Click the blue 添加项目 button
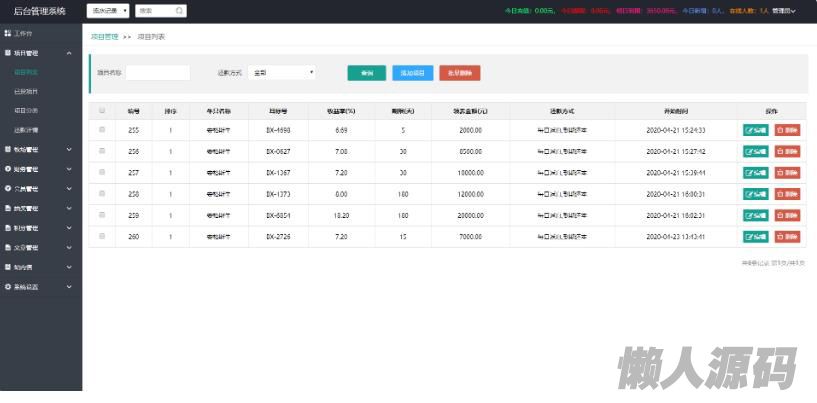 coord(413,73)
